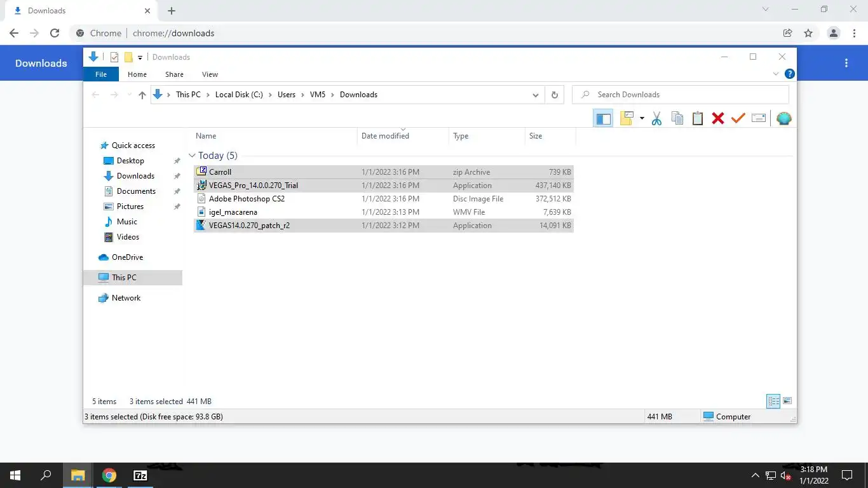Sort by Type column header
This screenshot has height=488, width=868.
pyautogui.click(x=461, y=136)
